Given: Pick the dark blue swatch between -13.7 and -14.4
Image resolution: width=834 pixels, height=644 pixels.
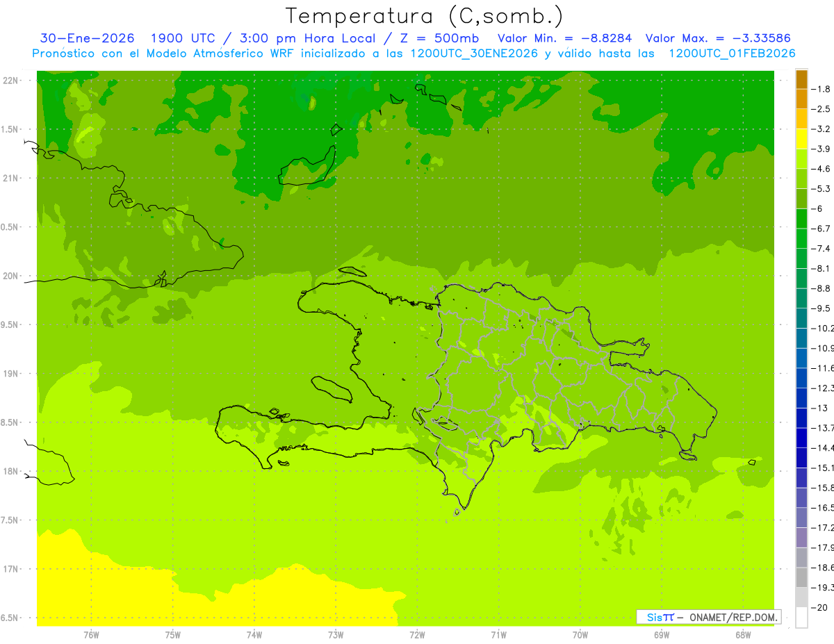Looking at the screenshot, I should coord(801,438).
